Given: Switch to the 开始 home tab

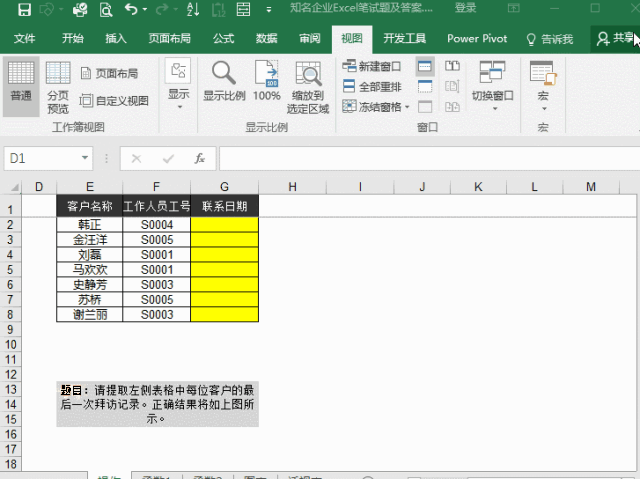Looking at the screenshot, I should coord(73,39).
